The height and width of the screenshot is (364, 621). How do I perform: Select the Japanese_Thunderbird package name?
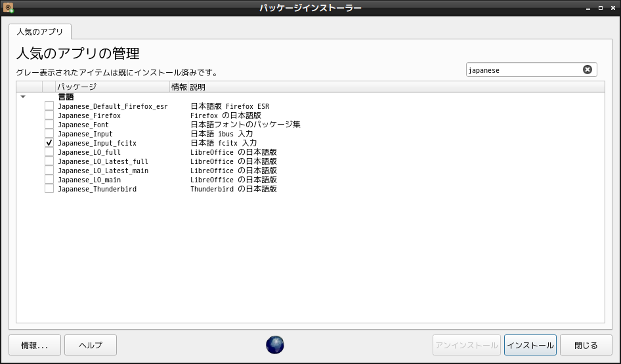tap(97, 189)
